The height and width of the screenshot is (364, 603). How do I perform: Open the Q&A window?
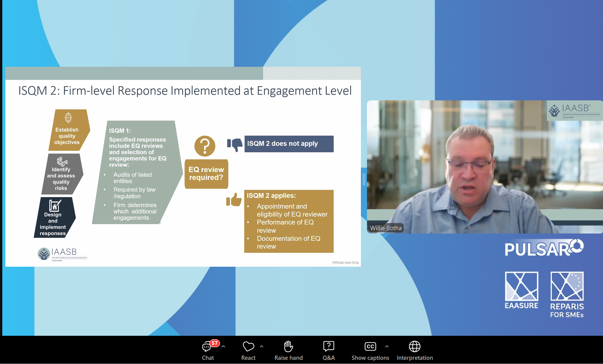328,350
